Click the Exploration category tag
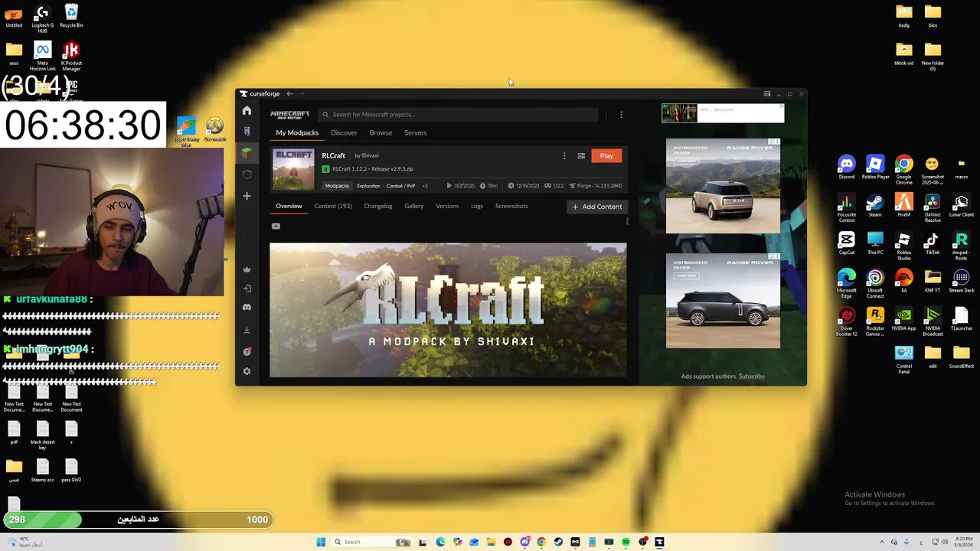The width and height of the screenshot is (980, 551). click(x=368, y=186)
